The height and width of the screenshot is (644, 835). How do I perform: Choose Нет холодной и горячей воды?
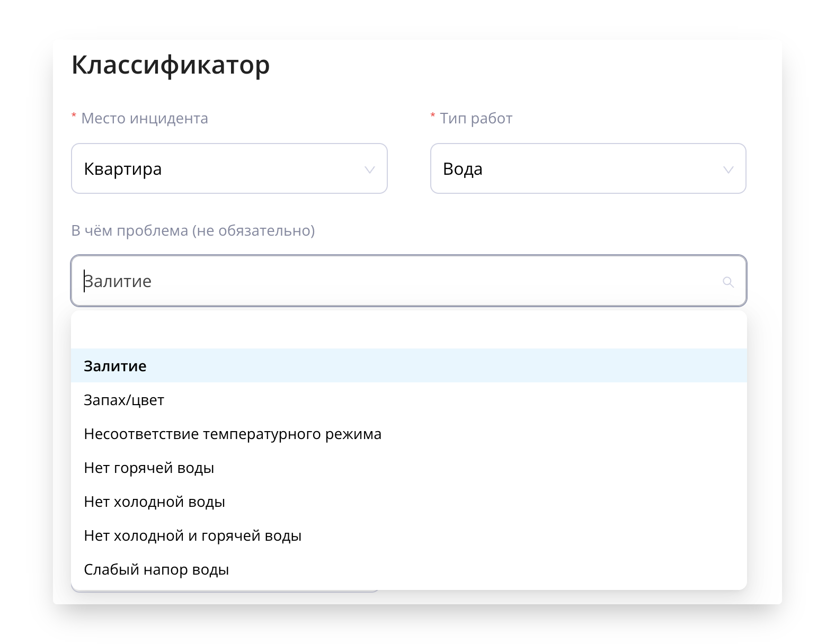pyautogui.click(x=192, y=535)
